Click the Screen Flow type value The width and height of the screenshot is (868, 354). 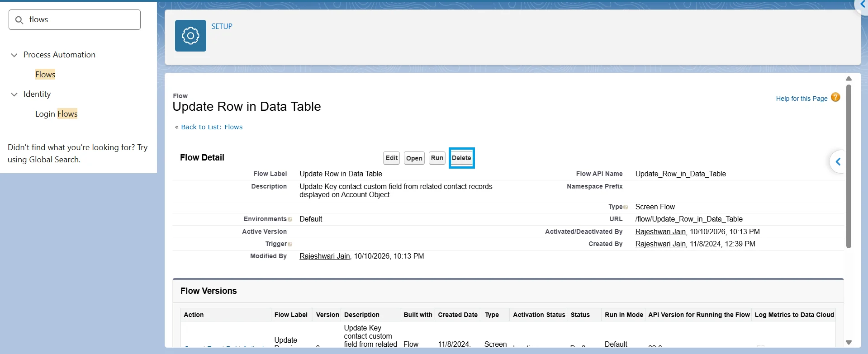tap(655, 207)
